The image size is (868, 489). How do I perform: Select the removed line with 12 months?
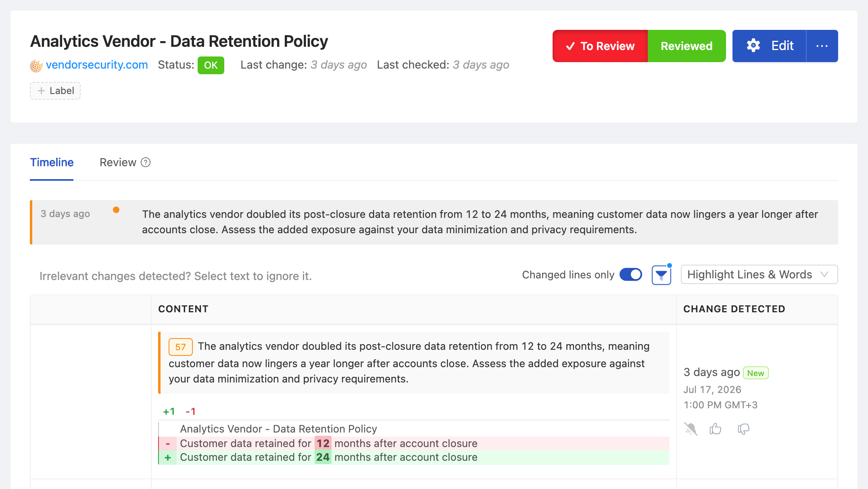[x=414, y=443]
